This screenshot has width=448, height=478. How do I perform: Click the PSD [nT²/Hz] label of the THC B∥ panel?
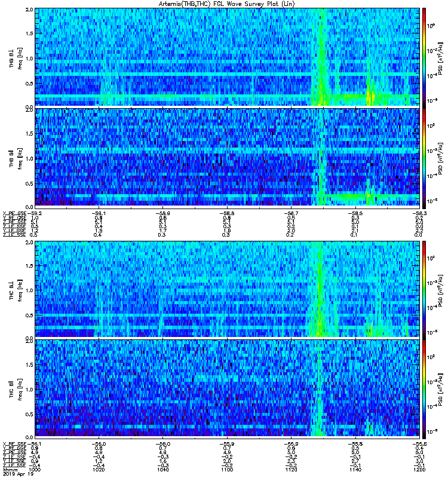click(441, 390)
